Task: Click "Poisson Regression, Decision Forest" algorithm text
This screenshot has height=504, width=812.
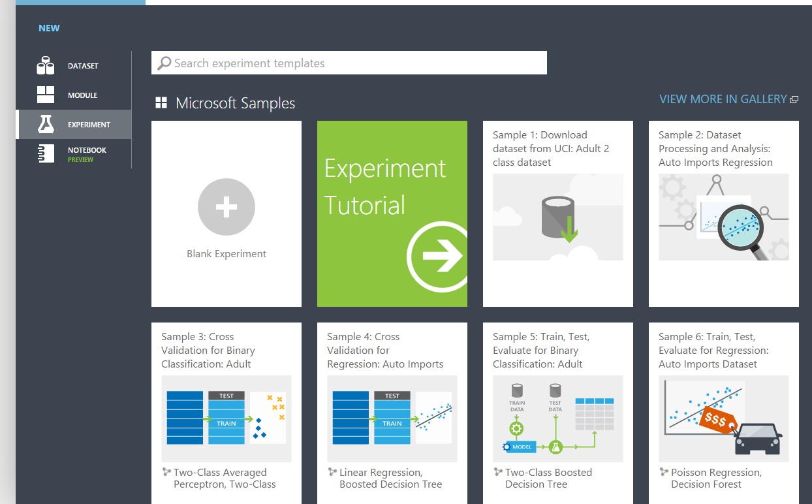Action: [716, 479]
